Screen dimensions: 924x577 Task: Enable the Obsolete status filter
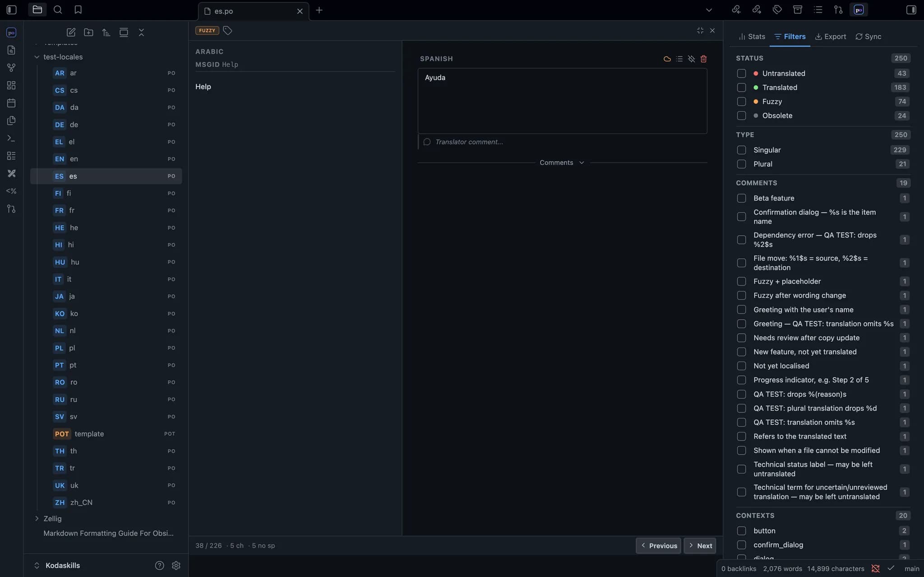tap(741, 116)
